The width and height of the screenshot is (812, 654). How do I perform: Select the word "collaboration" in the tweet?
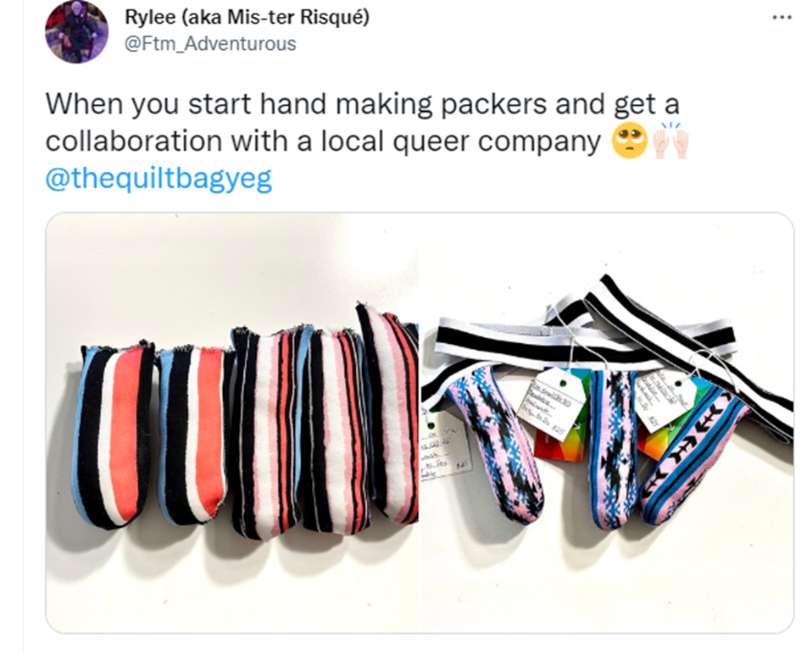[134, 141]
